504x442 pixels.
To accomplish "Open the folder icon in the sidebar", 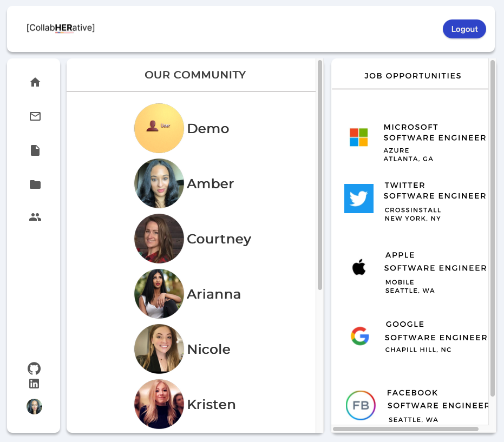I will coord(35,184).
